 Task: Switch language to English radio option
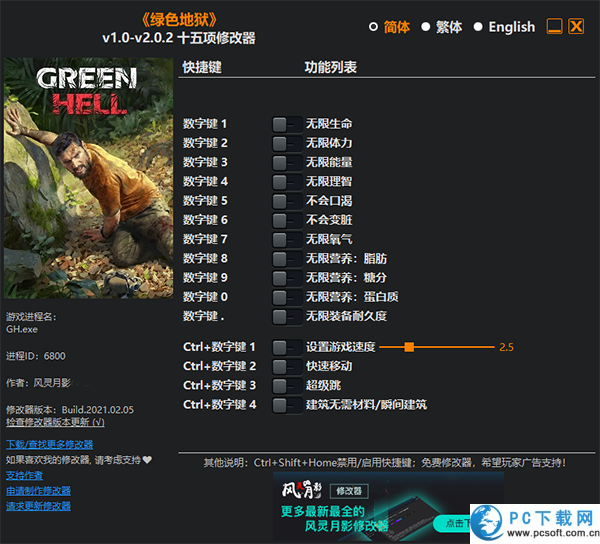click(x=478, y=27)
